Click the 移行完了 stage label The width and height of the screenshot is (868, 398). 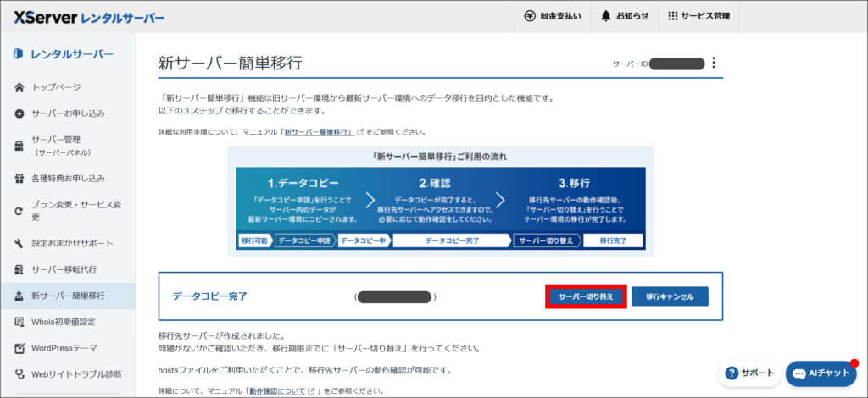click(x=613, y=241)
